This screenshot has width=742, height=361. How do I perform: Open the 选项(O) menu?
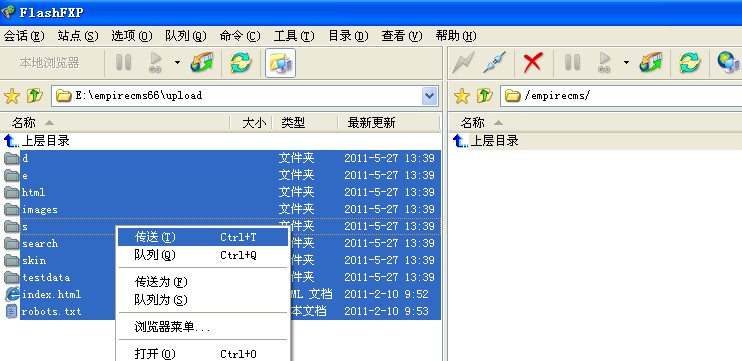click(132, 36)
